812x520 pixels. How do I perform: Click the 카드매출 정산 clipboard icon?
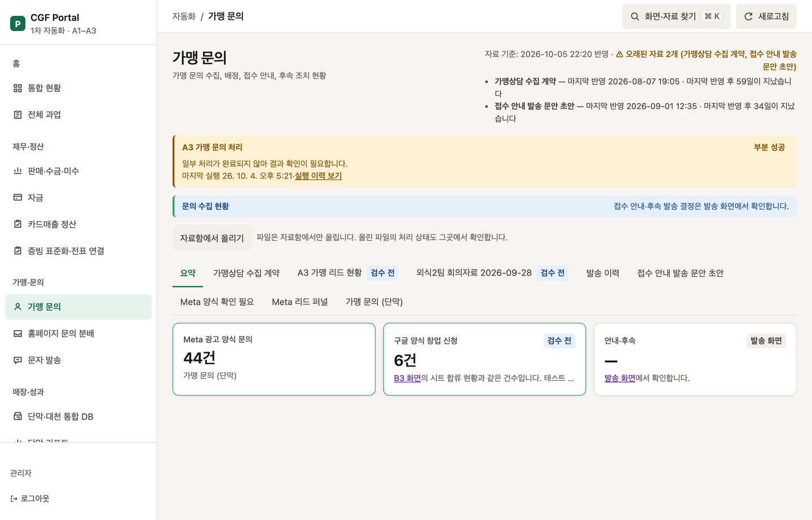17,224
